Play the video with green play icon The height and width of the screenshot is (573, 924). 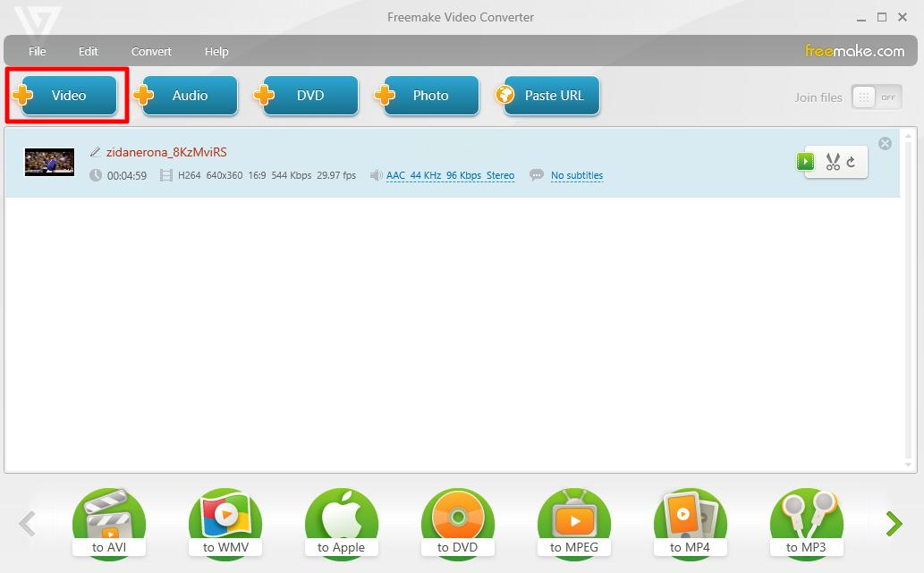pos(805,161)
